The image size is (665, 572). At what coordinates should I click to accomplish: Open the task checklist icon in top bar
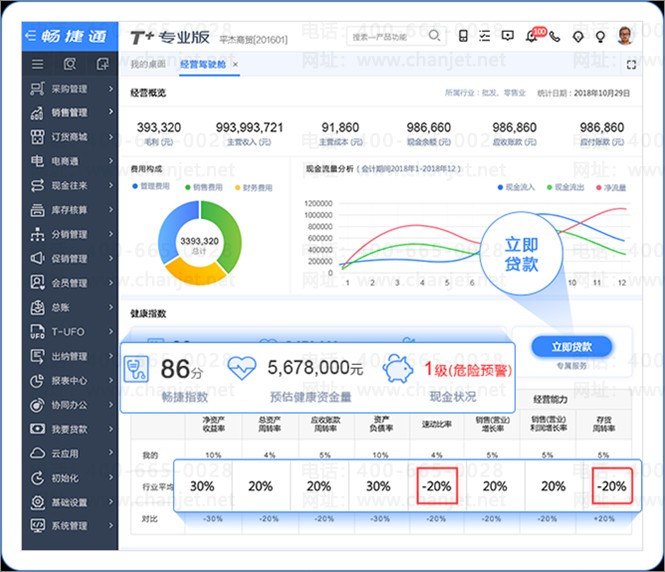click(x=484, y=36)
